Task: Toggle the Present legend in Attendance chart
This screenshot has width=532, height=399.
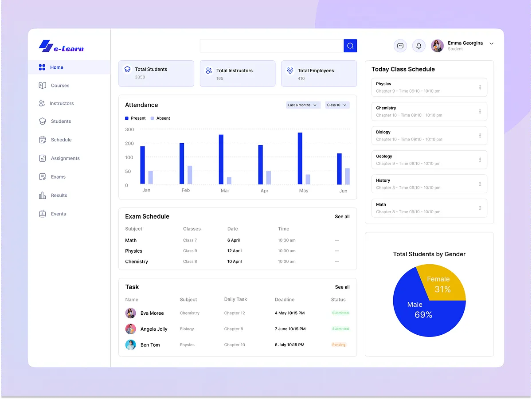Action: [x=135, y=118]
